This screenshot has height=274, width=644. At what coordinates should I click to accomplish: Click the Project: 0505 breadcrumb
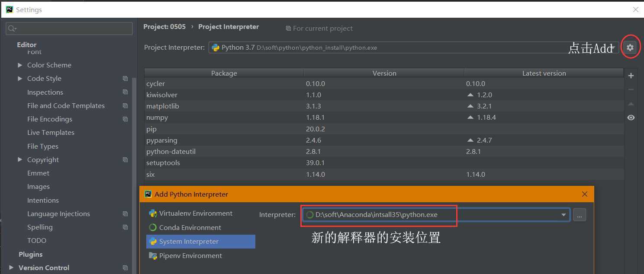click(x=164, y=27)
